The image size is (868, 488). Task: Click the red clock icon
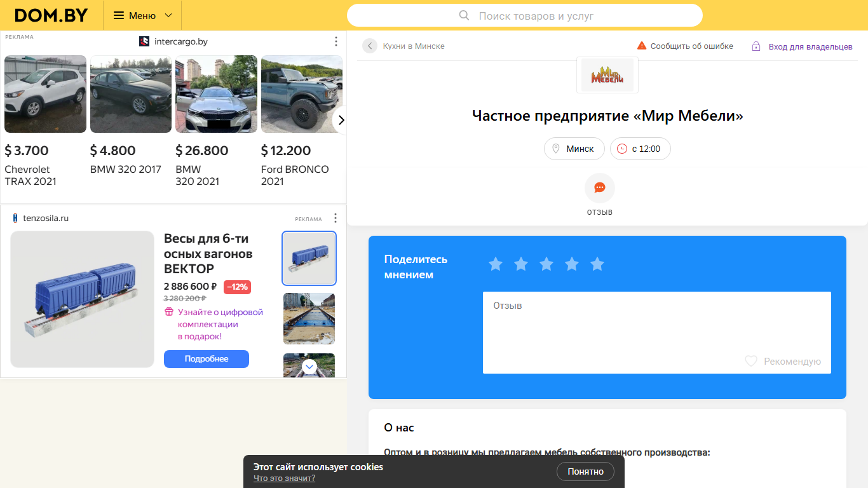(622, 149)
